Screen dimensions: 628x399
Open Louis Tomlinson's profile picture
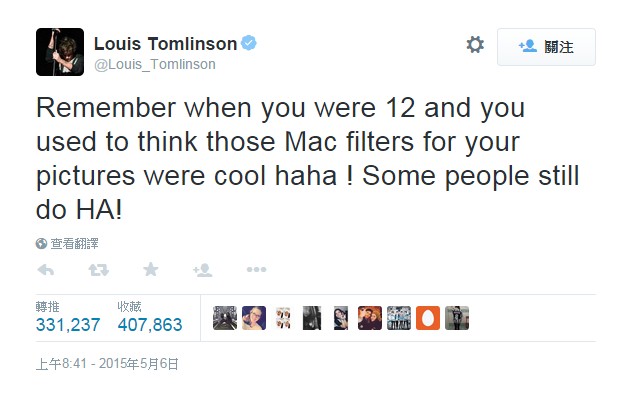60,52
